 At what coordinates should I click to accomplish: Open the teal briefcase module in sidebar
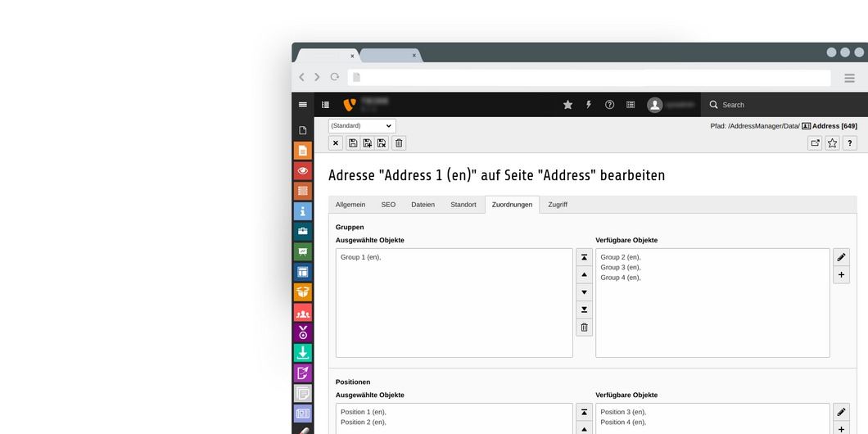tap(303, 232)
